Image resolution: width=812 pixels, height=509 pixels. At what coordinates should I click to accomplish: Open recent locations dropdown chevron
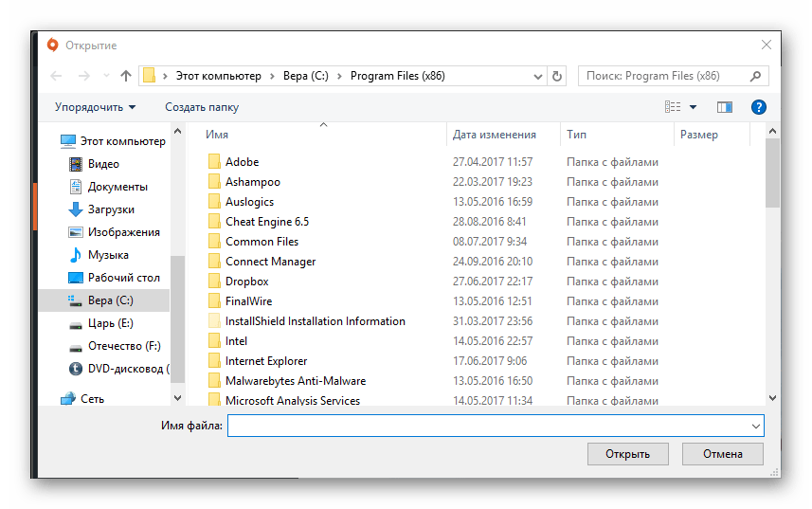[107, 76]
